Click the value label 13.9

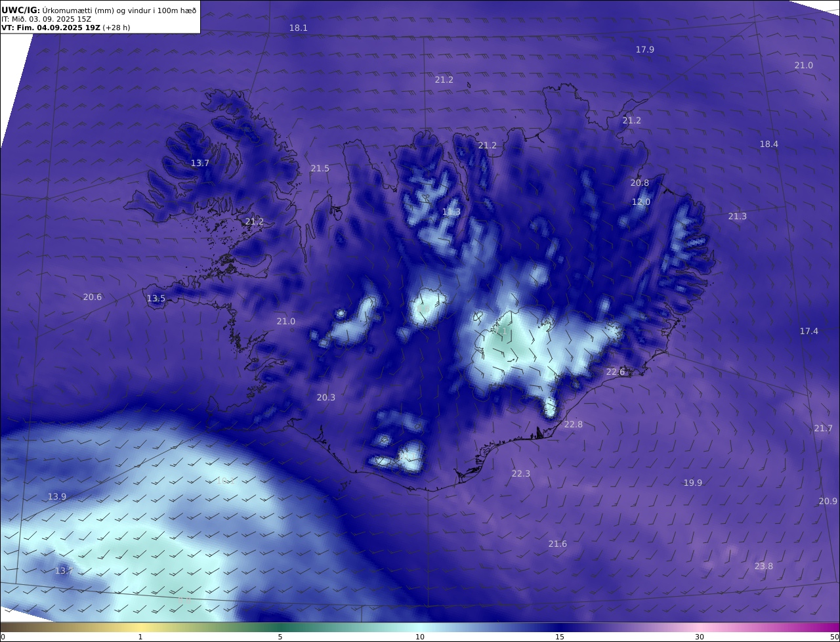point(57,496)
